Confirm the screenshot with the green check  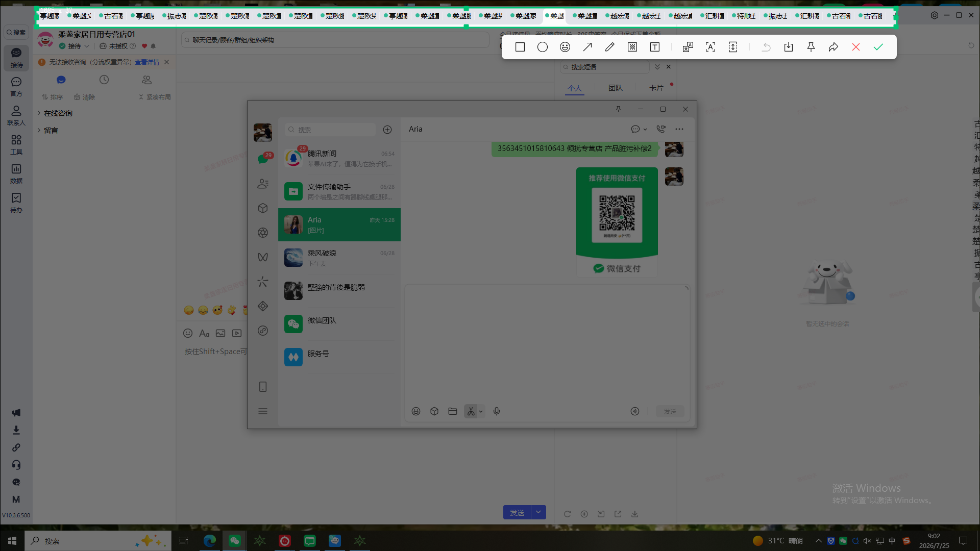pos(878,47)
